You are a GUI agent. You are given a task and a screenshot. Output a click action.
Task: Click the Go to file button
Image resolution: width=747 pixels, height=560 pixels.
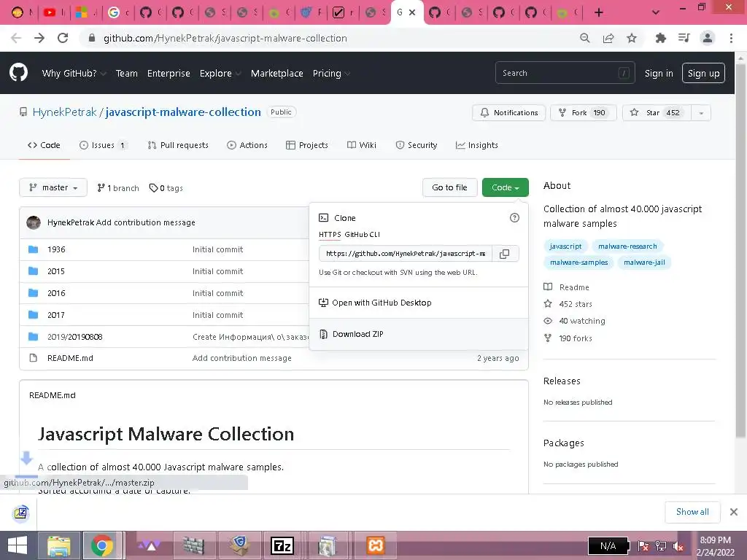coord(449,187)
